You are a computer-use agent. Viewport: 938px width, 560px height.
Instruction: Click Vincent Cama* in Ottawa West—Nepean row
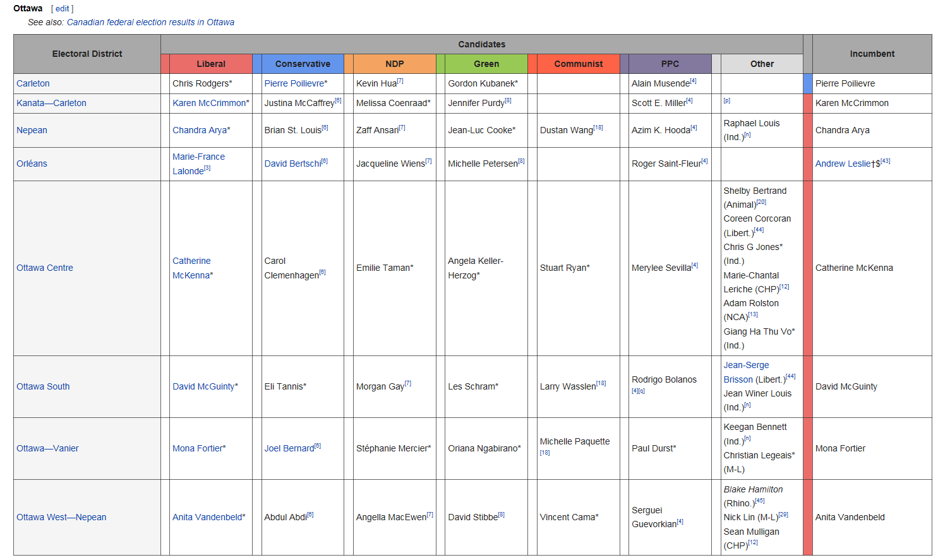(x=569, y=517)
